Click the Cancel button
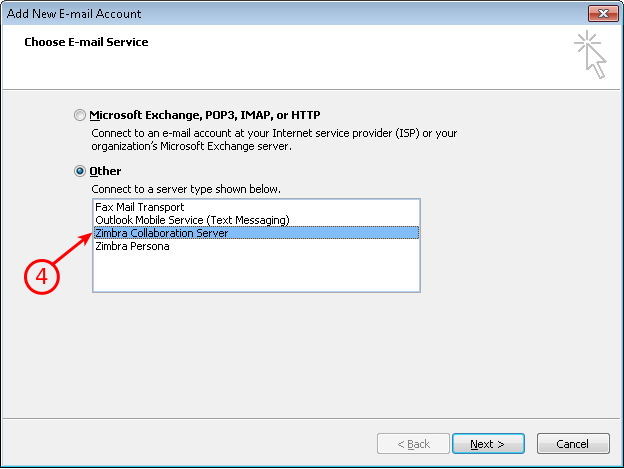Screen dimensions: 624x469 pos(573,444)
